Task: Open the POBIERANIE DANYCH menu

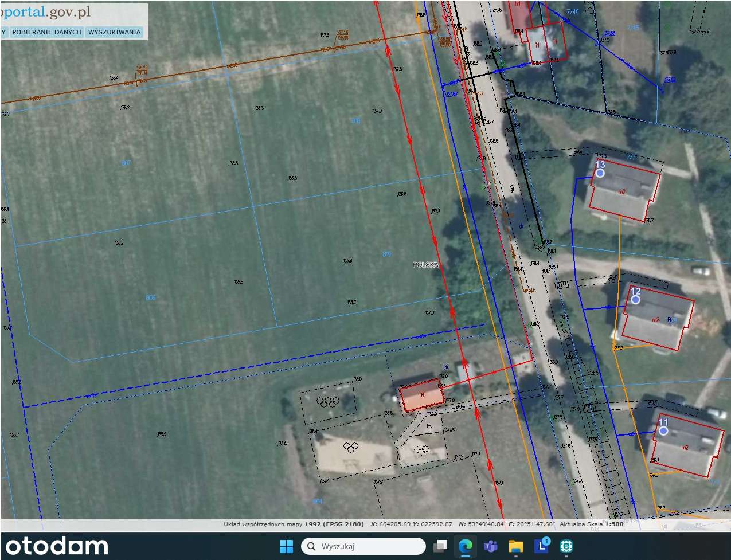Action: point(46,32)
